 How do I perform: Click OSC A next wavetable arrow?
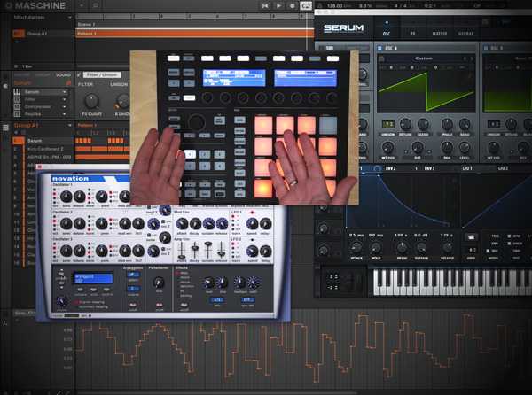[x=472, y=58]
